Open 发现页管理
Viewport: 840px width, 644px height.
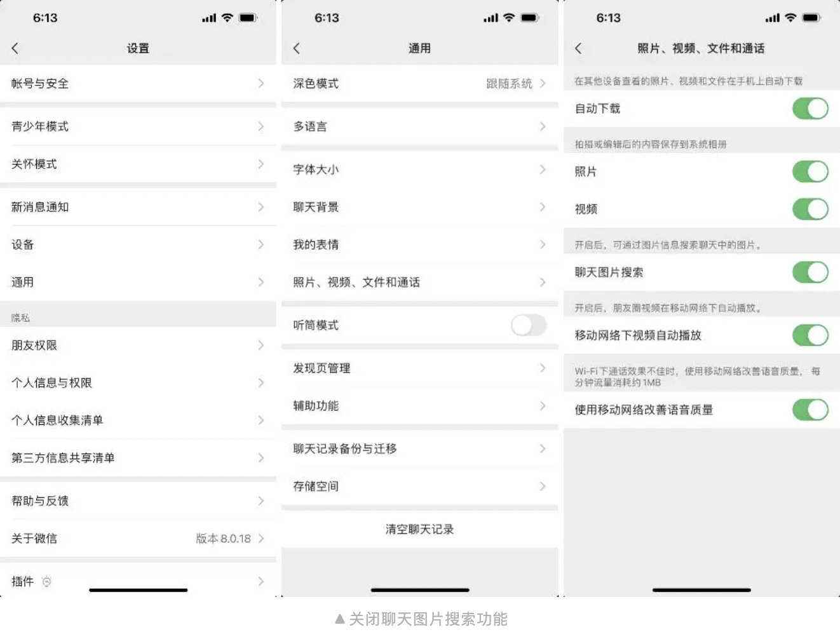419,368
